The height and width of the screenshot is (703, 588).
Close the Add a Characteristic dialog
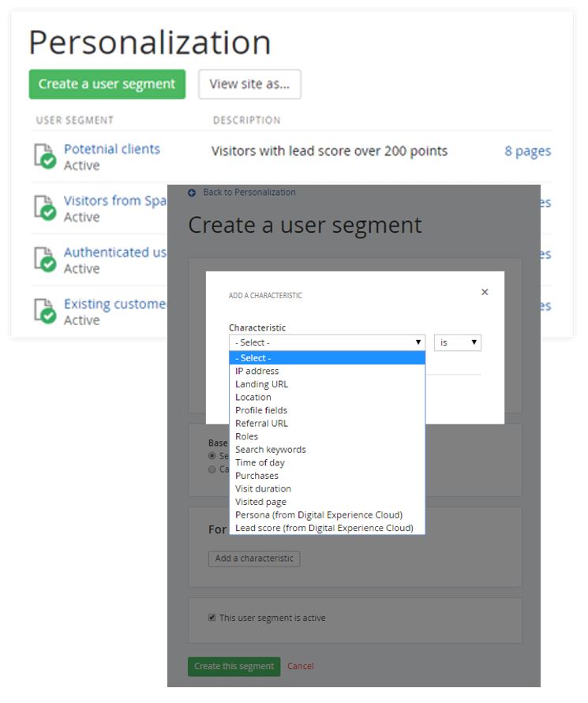[x=484, y=291]
